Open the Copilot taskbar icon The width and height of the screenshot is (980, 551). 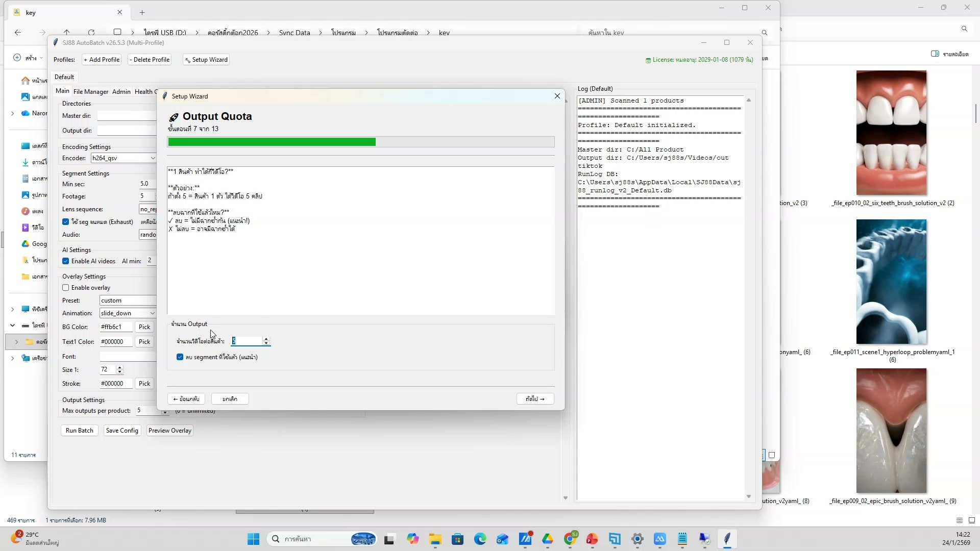point(412,539)
